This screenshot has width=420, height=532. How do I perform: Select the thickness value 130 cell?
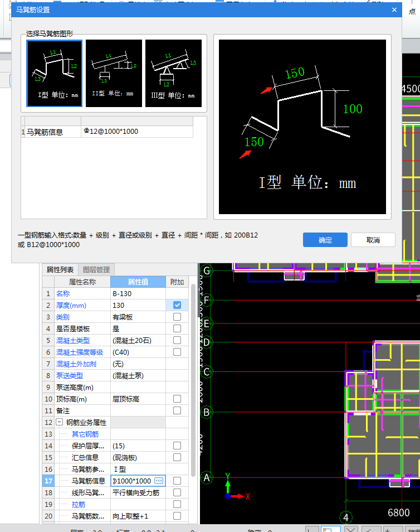tap(138, 306)
